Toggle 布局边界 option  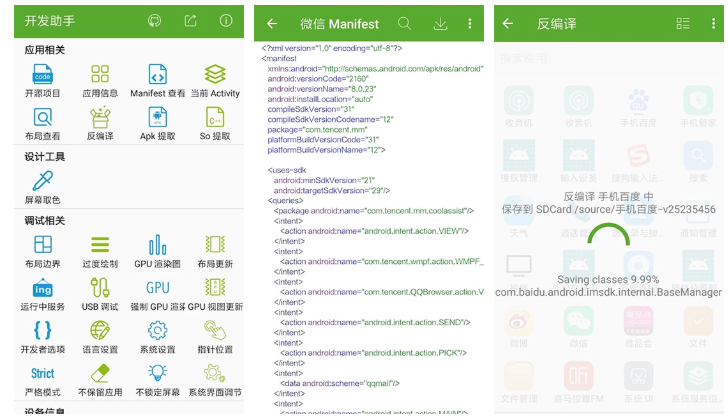click(x=43, y=252)
